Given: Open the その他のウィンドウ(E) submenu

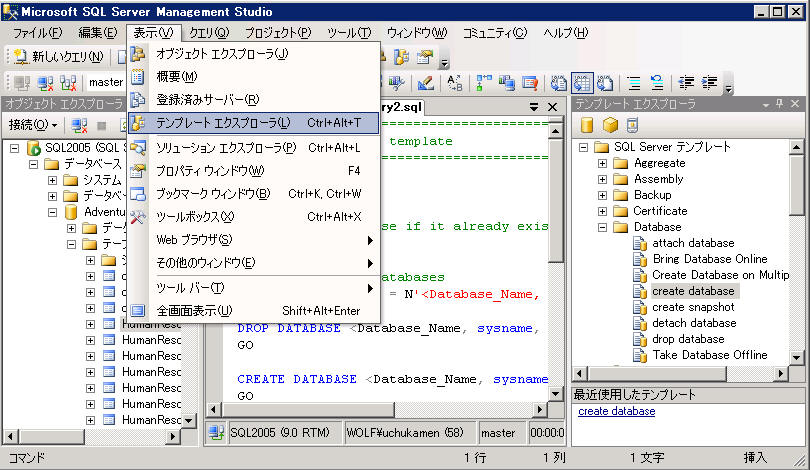Looking at the screenshot, I should pyautogui.click(x=254, y=263).
